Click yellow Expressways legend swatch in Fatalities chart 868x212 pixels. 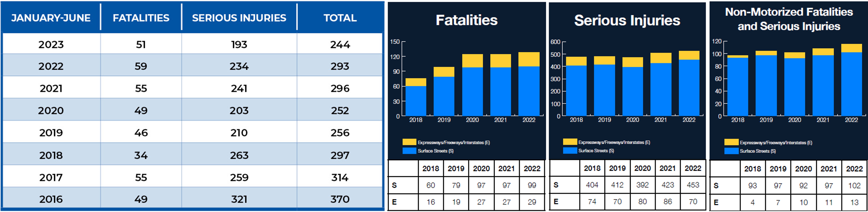click(x=409, y=142)
